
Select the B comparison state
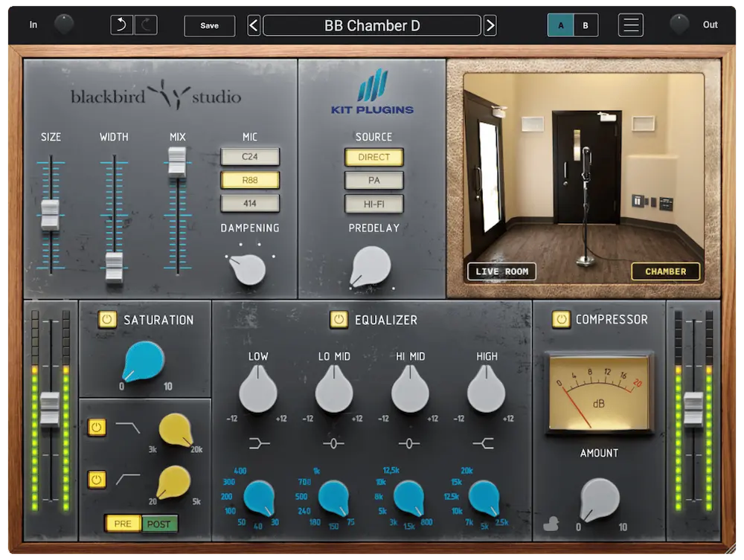586,25
